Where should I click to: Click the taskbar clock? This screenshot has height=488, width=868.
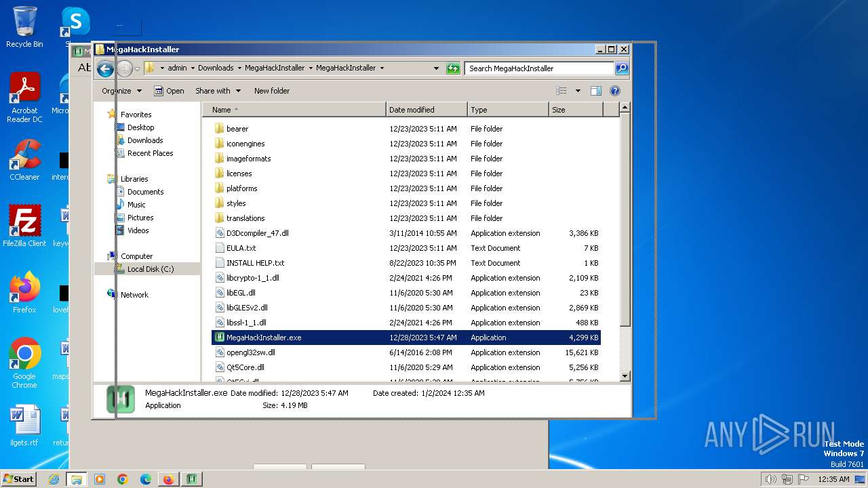tap(833, 479)
